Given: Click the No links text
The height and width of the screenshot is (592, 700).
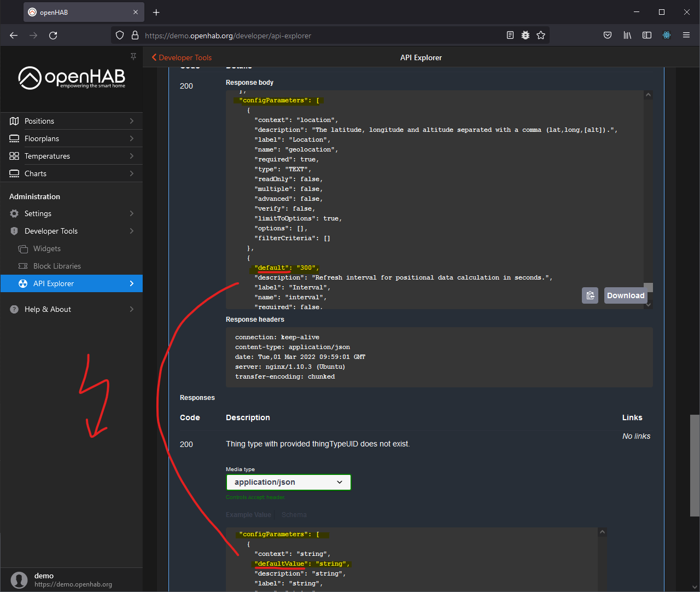Looking at the screenshot, I should tap(637, 436).
